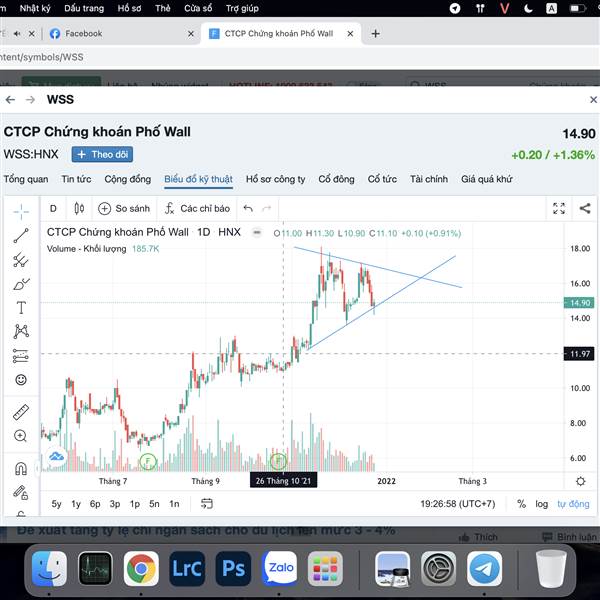
Task: Open chart axis settings gear
Action: point(580,481)
